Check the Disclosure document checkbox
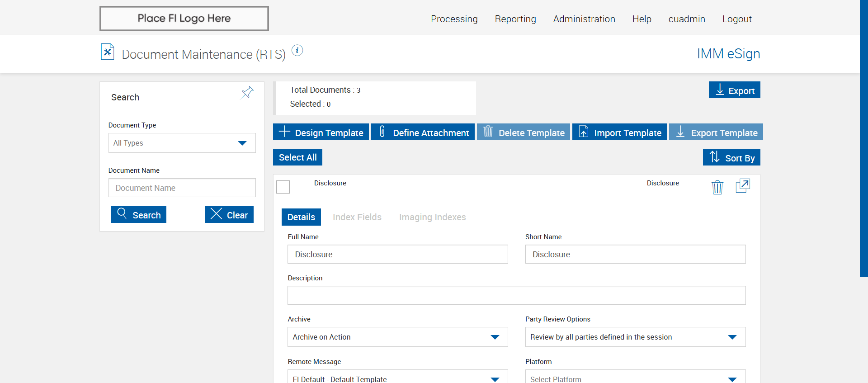 click(x=283, y=187)
